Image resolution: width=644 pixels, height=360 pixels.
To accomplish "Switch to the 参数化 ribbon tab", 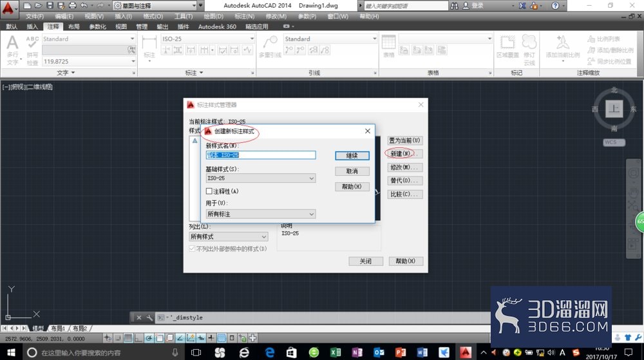I will (x=97, y=26).
